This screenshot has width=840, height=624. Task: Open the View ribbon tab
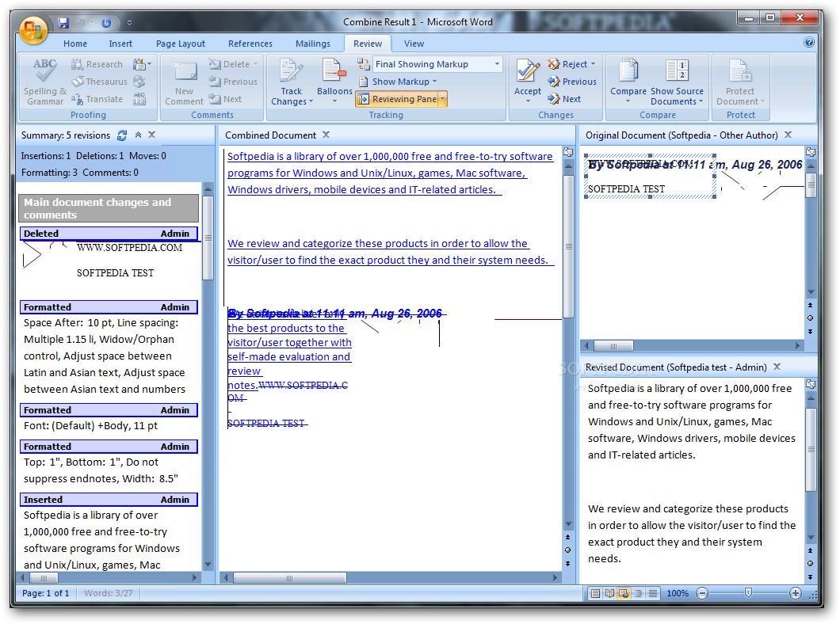(414, 44)
